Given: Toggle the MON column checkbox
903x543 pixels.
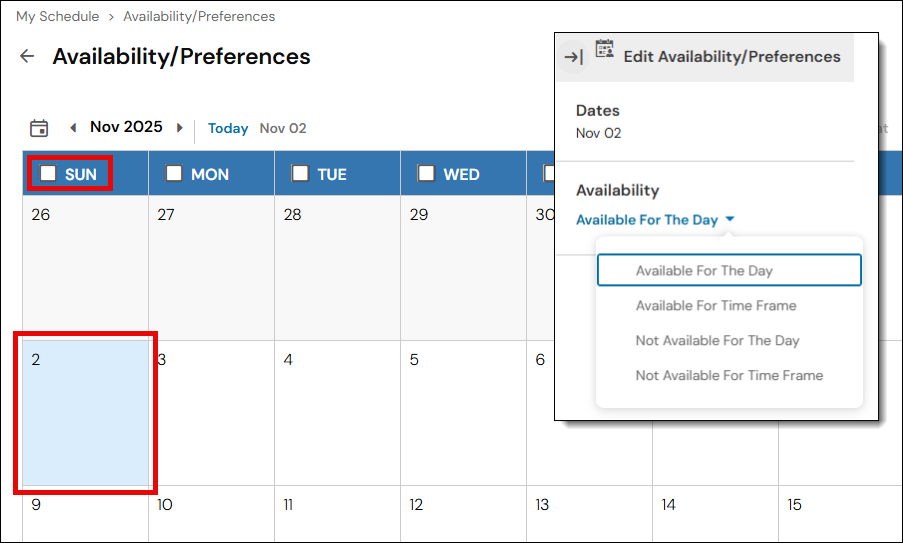Looking at the screenshot, I should coord(174,173).
